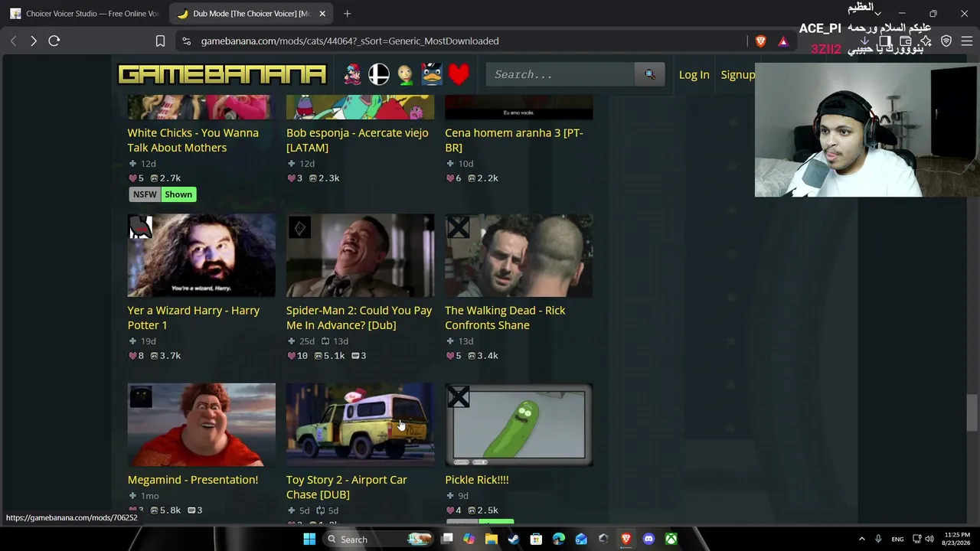The height and width of the screenshot is (551, 980).
Task: Open the taskbar clock showing 11:25 PM
Action: [x=957, y=539]
